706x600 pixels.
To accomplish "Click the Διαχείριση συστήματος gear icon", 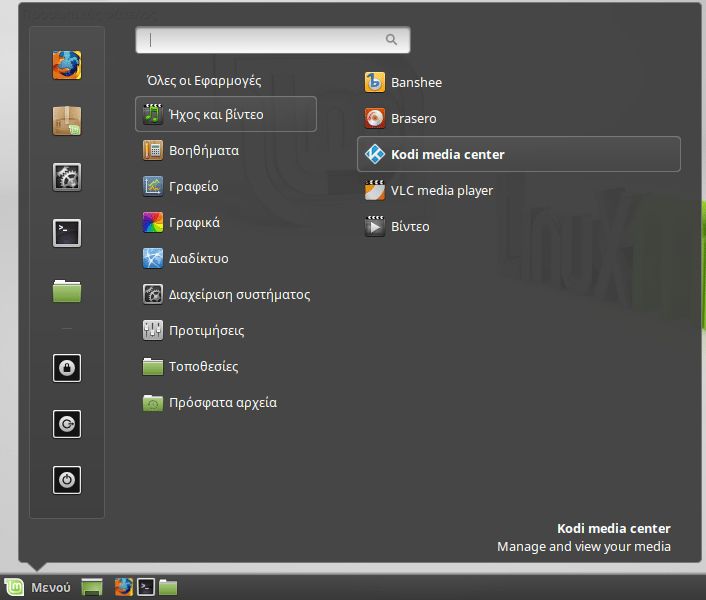I will [153, 294].
